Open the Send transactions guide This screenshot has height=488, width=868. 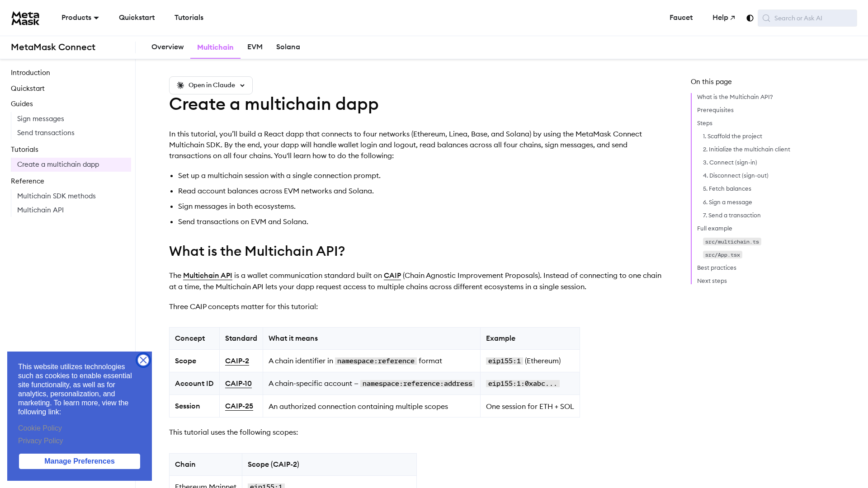click(x=46, y=133)
